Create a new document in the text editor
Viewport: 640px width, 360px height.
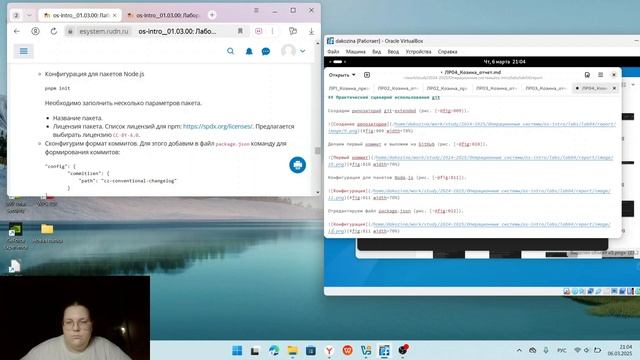click(367, 75)
